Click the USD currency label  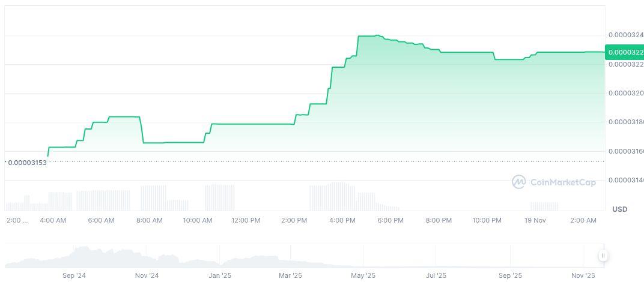pos(619,209)
